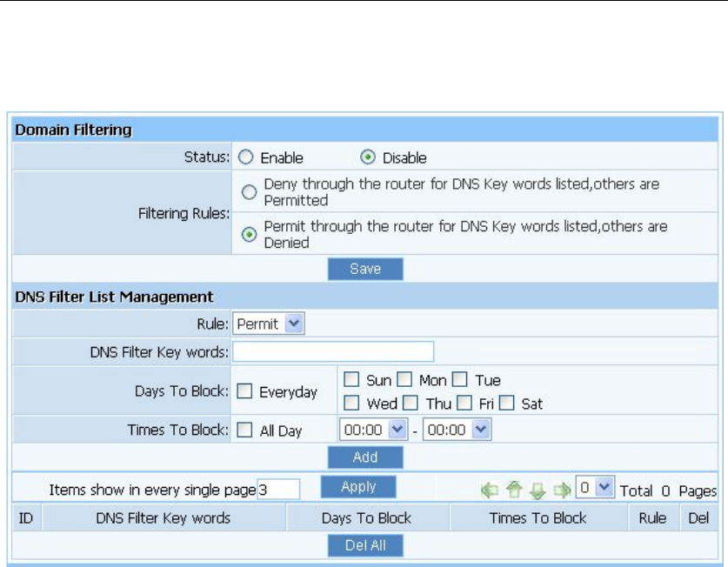Go to previous page with left arrow icon
The width and height of the screenshot is (728, 567).
pos(490,490)
